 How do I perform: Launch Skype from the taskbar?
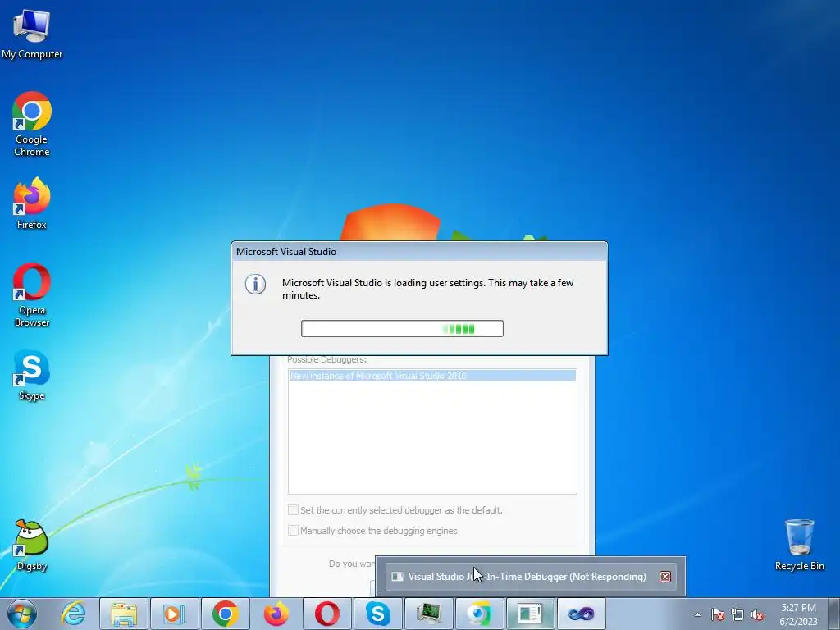click(377, 614)
